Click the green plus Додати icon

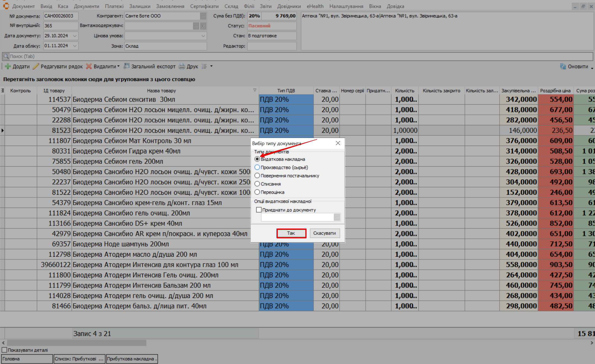8,66
